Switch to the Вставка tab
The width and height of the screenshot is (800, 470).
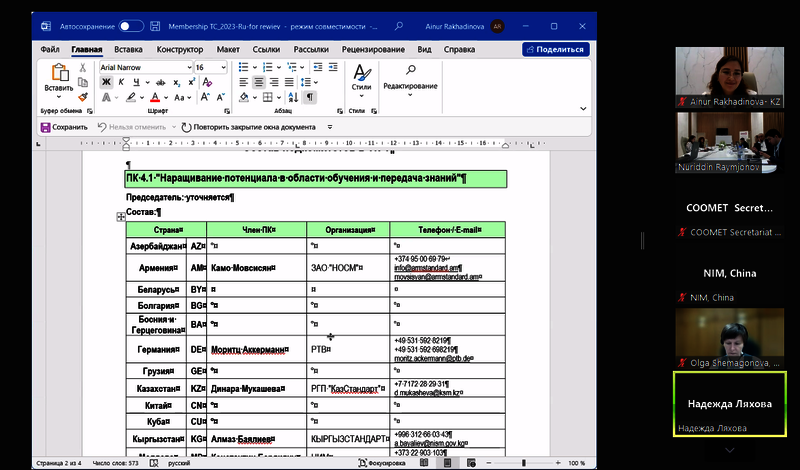click(128, 50)
